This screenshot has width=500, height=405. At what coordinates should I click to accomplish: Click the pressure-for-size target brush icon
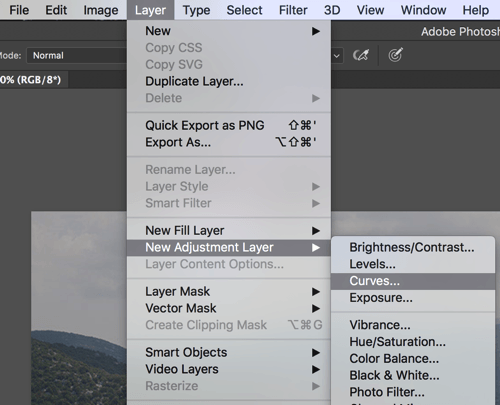point(396,55)
